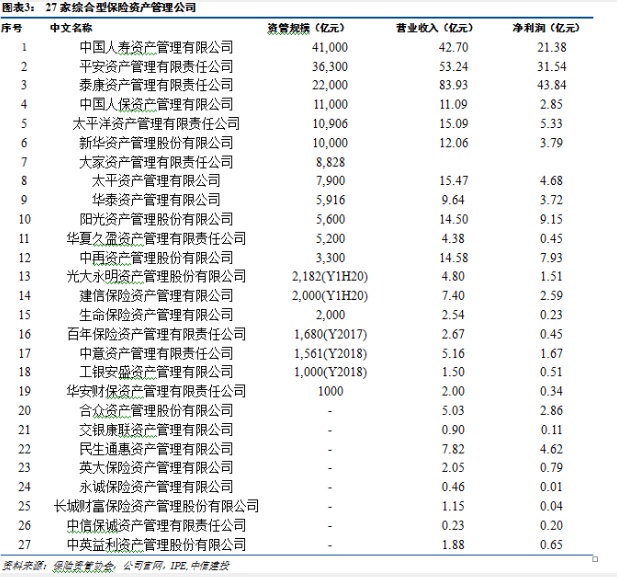Click the company name '合众资产管理股份有限公司'
This screenshot has height=577, width=617.
coord(156,411)
